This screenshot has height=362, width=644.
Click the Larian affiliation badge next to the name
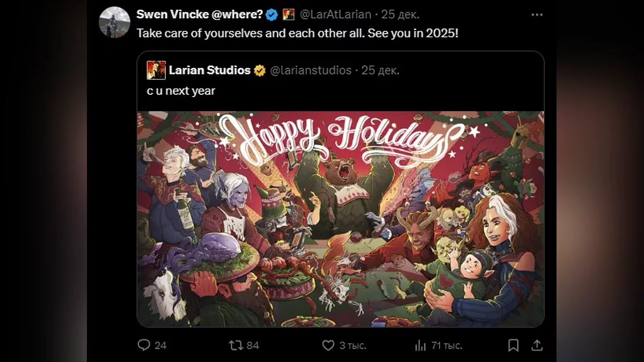pos(289,15)
